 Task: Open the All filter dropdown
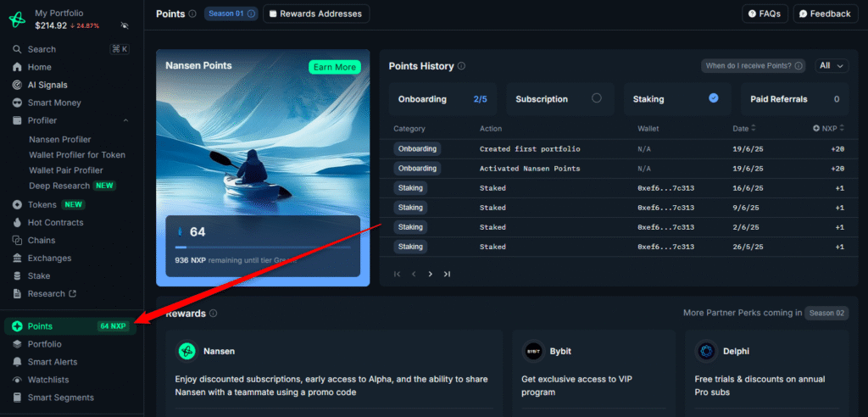[831, 66]
